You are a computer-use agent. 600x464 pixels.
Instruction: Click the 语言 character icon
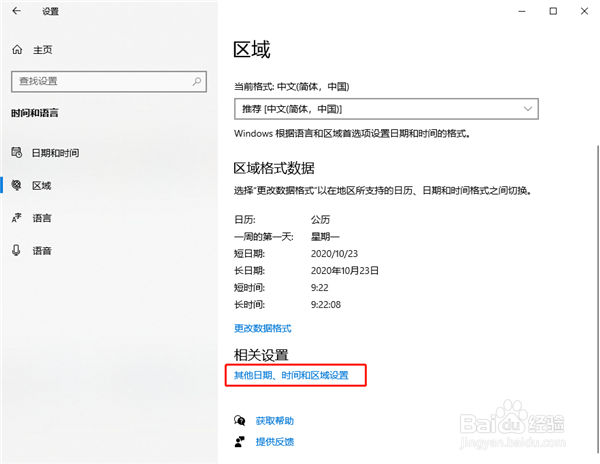tap(16, 218)
